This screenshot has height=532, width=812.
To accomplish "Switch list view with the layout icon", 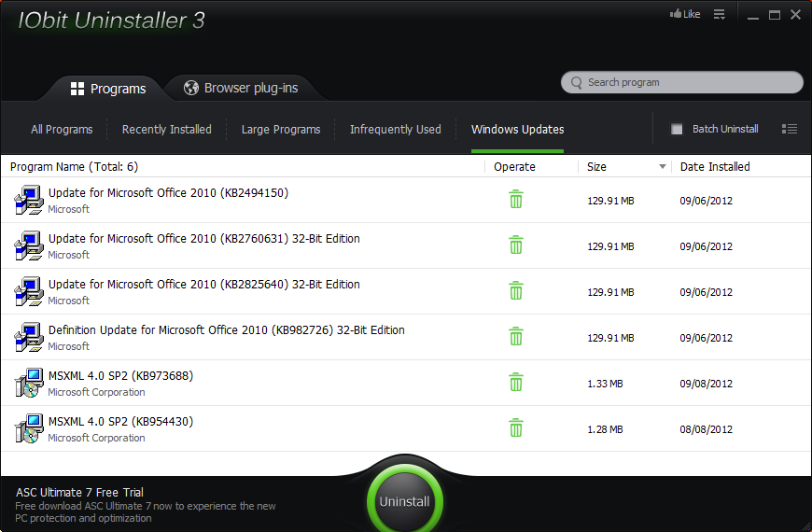I will (x=790, y=129).
